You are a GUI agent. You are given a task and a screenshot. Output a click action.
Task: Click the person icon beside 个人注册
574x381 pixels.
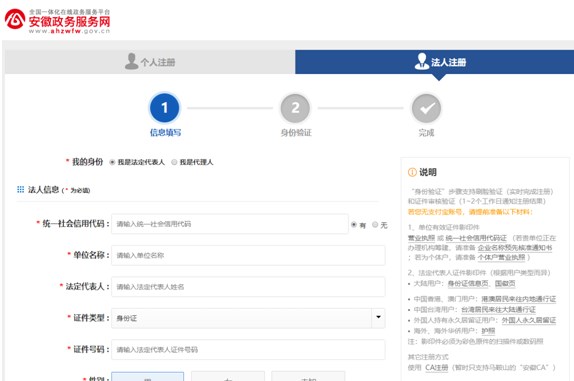coord(131,61)
